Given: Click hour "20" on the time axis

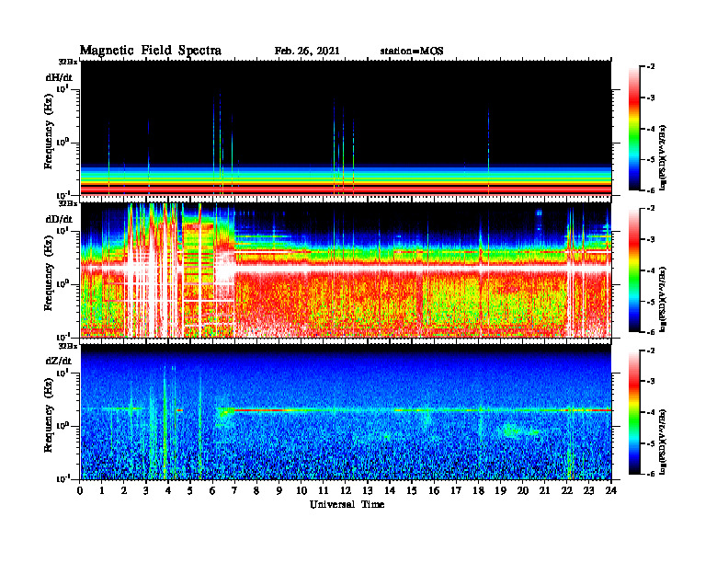Looking at the screenshot, I should point(522,491).
